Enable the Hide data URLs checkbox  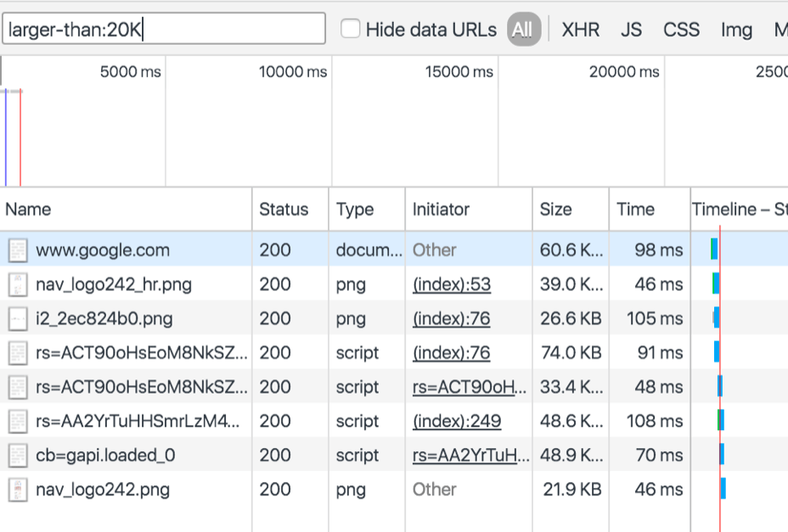[x=351, y=29]
